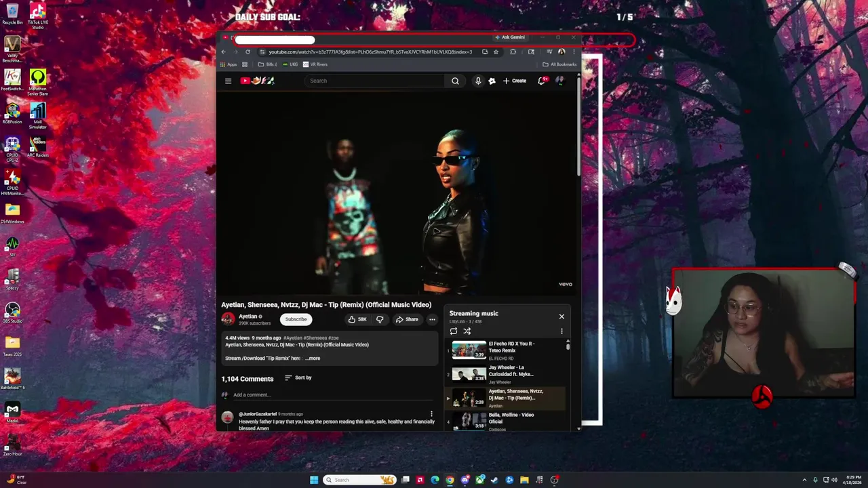Click playlist panel scrollbar

568,346
